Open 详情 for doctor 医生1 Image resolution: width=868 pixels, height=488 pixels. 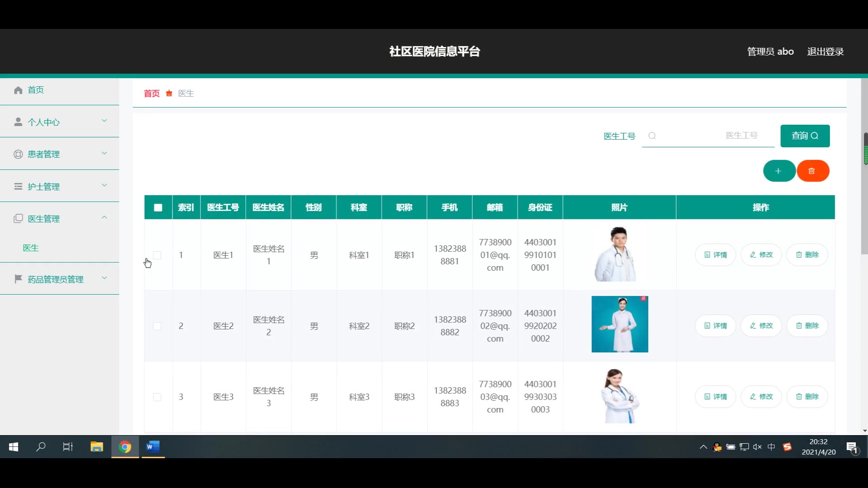pos(715,255)
